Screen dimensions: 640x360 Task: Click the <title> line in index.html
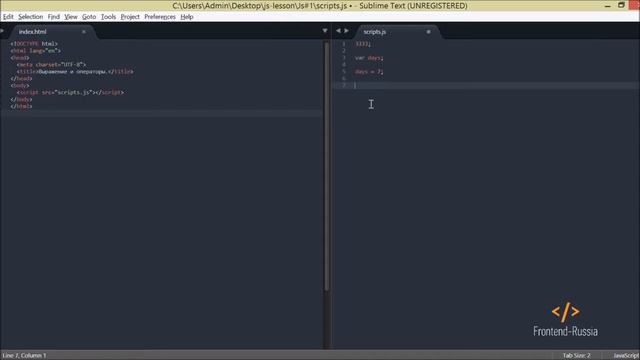pyautogui.click(x=75, y=71)
